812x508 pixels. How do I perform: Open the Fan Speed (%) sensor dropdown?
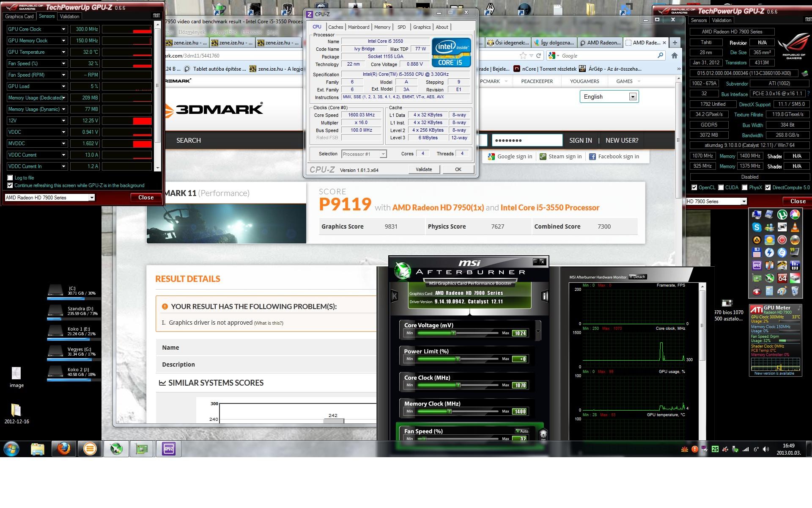[x=63, y=63]
